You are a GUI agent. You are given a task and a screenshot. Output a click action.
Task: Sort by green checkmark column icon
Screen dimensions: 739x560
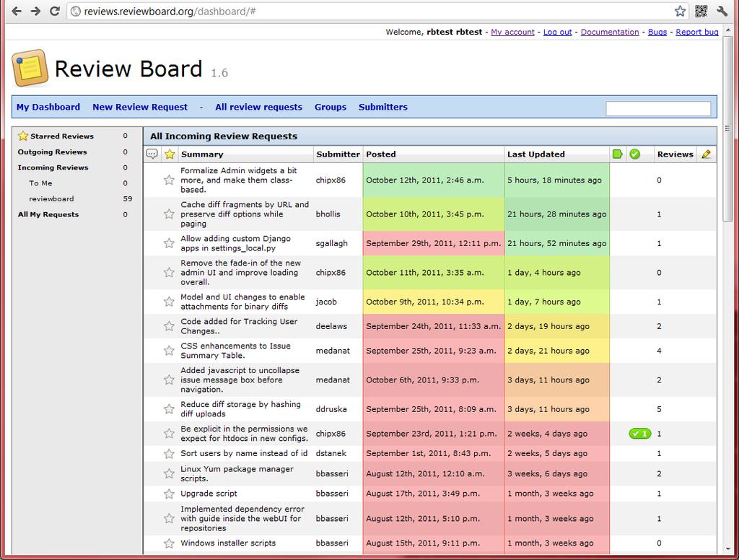pyautogui.click(x=635, y=154)
